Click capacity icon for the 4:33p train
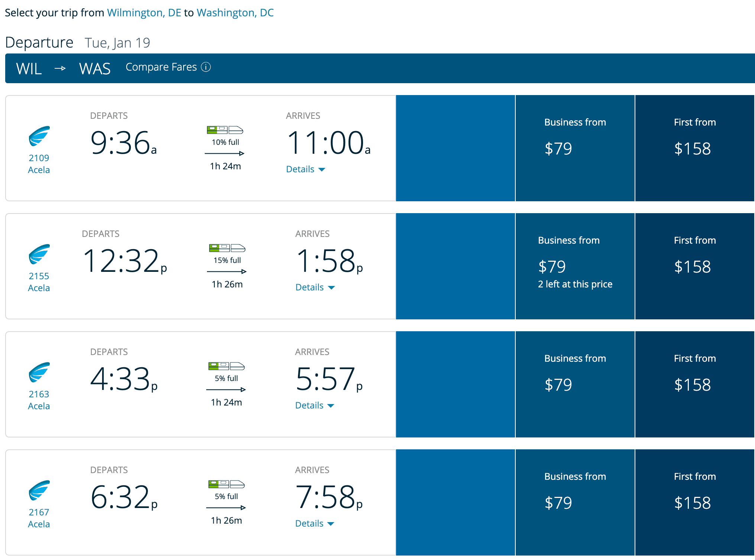 [226, 366]
